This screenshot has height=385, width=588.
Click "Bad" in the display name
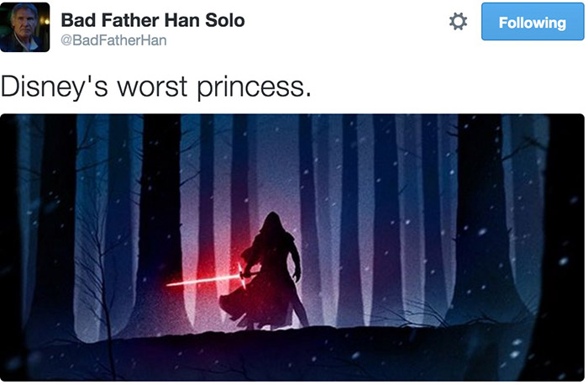pyautogui.click(x=77, y=20)
